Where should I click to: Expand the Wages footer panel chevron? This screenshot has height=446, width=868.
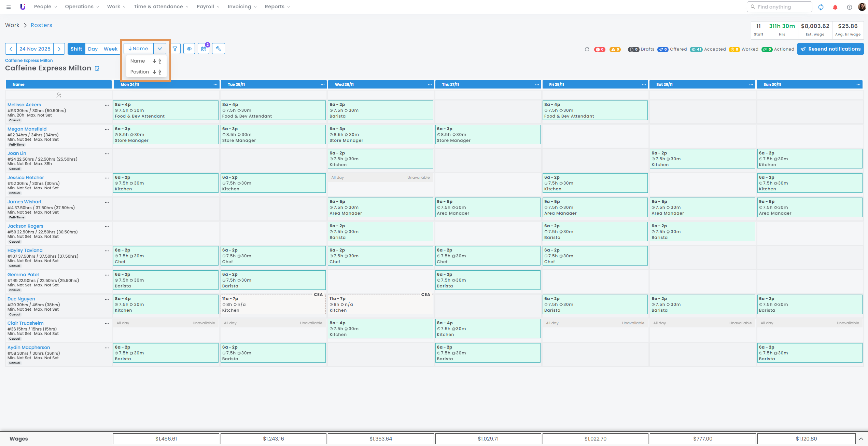click(861, 439)
